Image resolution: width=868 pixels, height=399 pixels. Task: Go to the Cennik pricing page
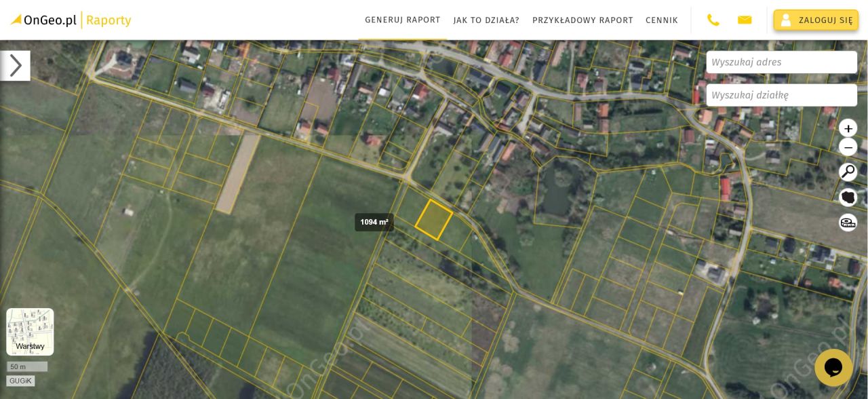[x=662, y=20]
